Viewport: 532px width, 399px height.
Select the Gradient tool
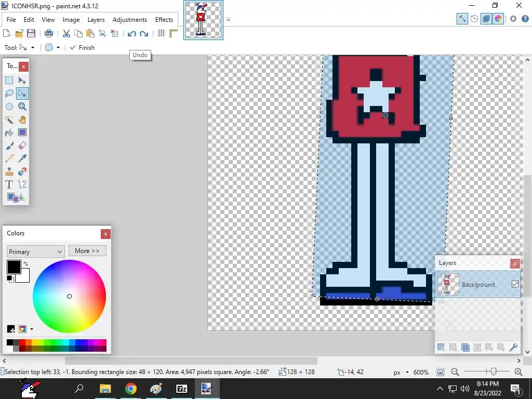coord(22,132)
